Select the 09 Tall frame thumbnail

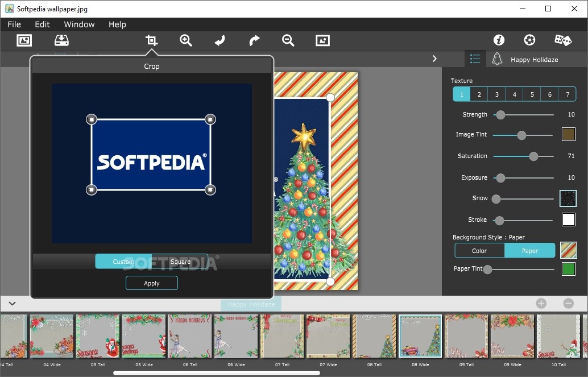point(466,336)
